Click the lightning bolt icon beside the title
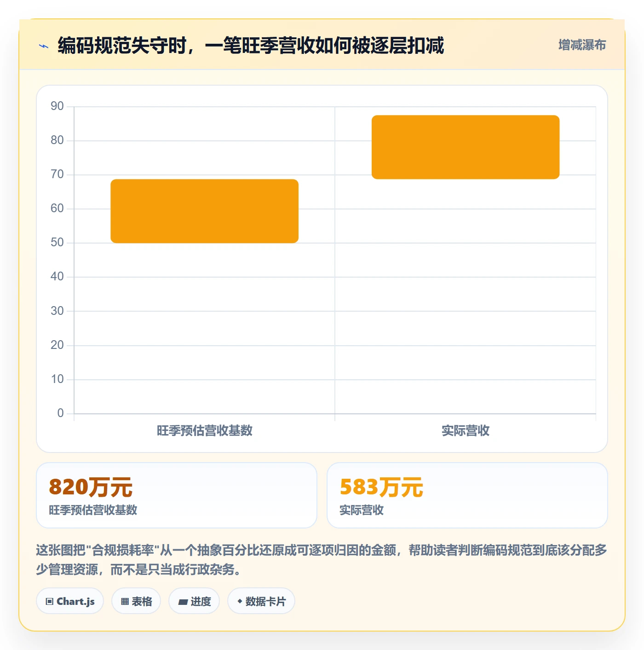This screenshot has width=644, height=650. pos(44,46)
